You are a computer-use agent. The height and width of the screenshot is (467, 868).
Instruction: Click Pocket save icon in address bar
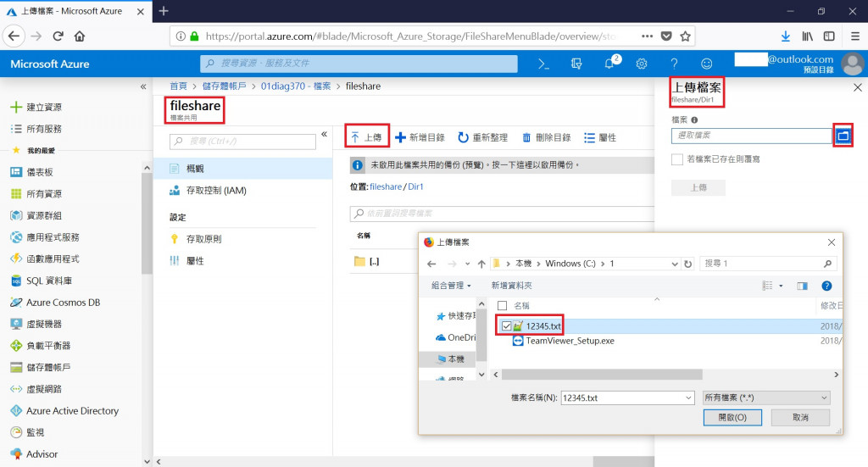pyautogui.click(x=666, y=36)
